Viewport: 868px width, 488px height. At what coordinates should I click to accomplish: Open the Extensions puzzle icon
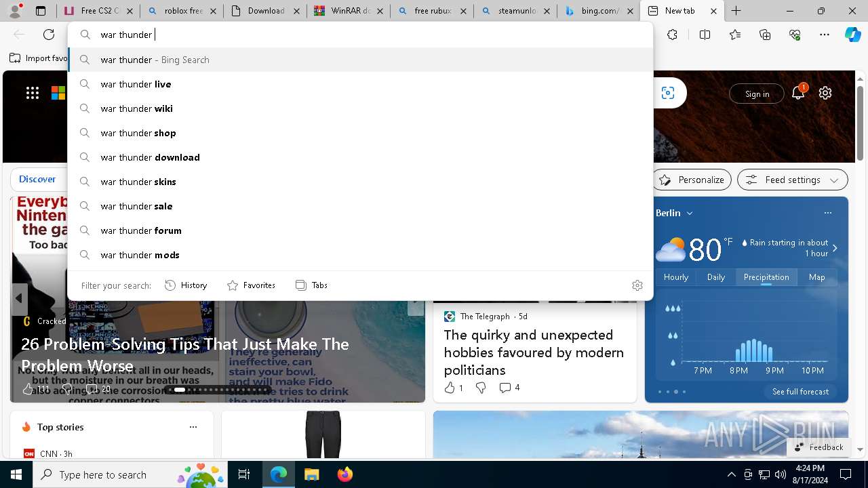pos(672,35)
